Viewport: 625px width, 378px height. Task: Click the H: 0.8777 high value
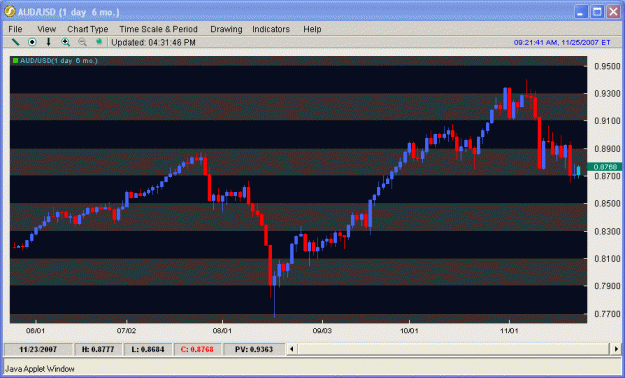98,350
